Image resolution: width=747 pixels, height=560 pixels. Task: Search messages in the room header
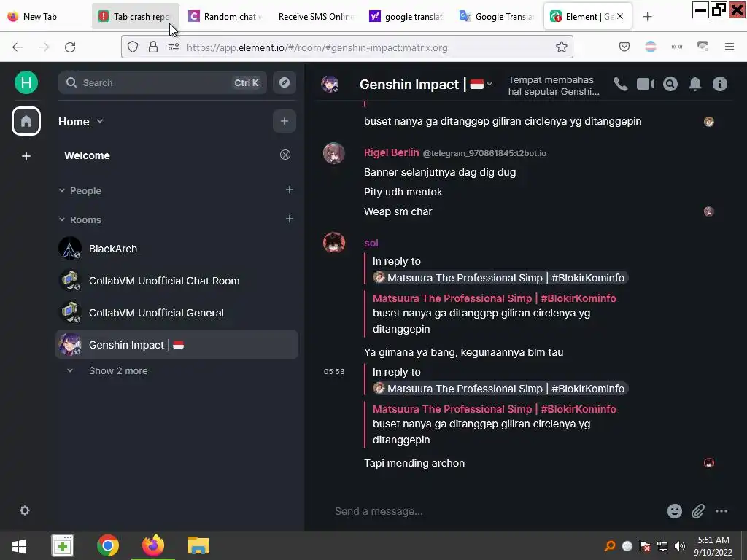670,85
